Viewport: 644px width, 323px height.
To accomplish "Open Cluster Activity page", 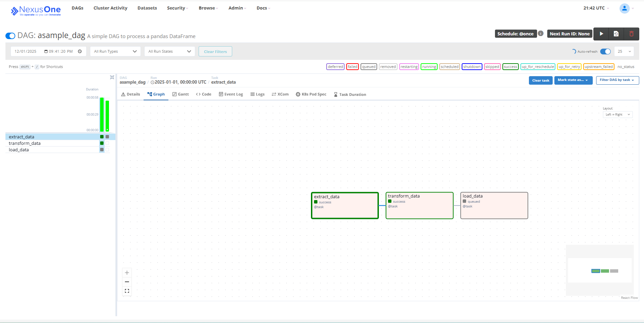I will pyautogui.click(x=110, y=8).
